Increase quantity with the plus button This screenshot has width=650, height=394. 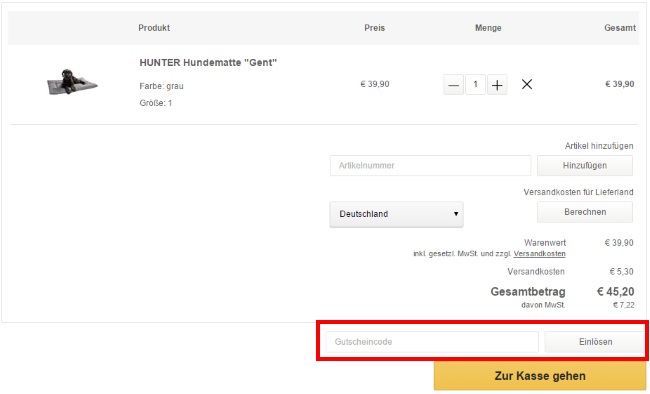[497, 85]
